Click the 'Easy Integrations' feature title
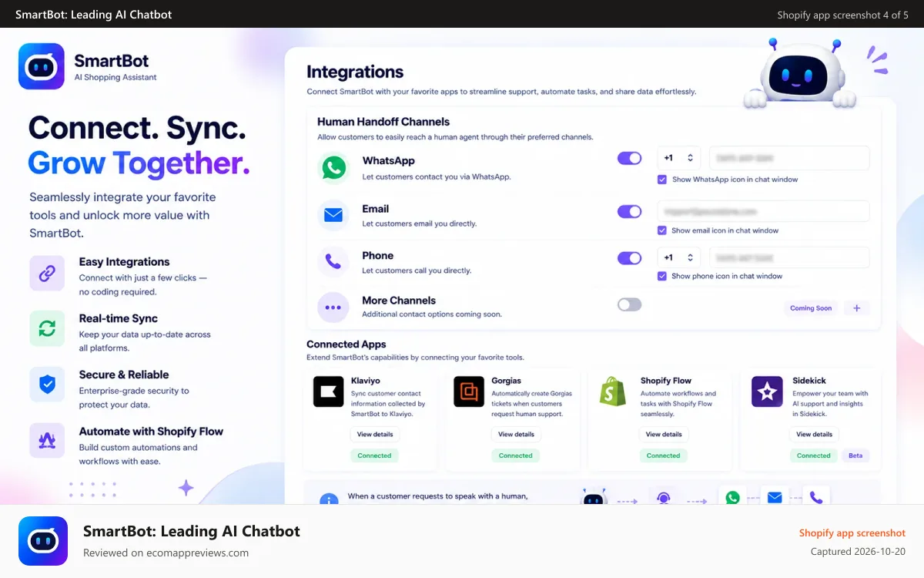 tap(124, 262)
